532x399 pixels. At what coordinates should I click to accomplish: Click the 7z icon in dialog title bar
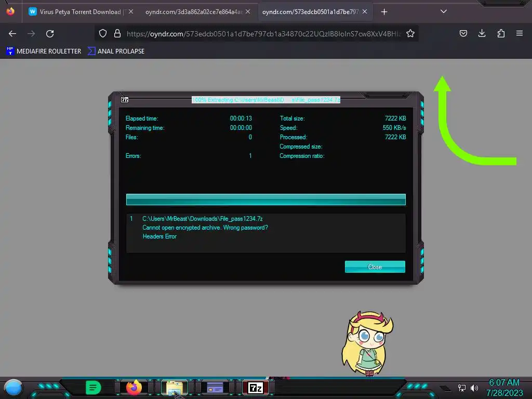(x=125, y=100)
